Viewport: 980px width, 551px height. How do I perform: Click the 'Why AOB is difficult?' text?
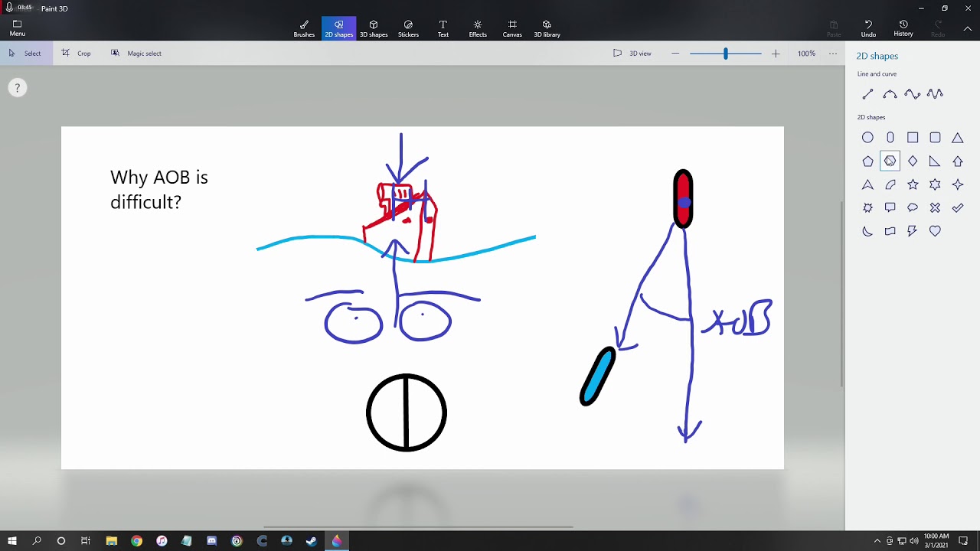coord(159,190)
